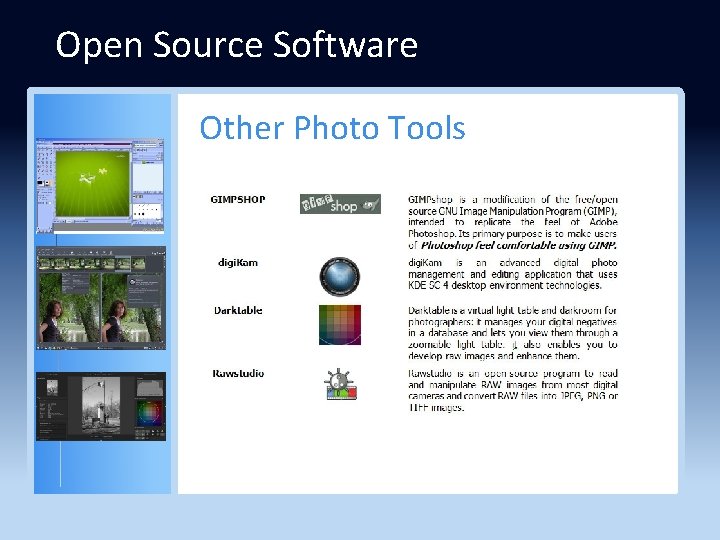The image size is (720, 540).
Task: Click the digiKam label
Action: click(x=238, y=263)
